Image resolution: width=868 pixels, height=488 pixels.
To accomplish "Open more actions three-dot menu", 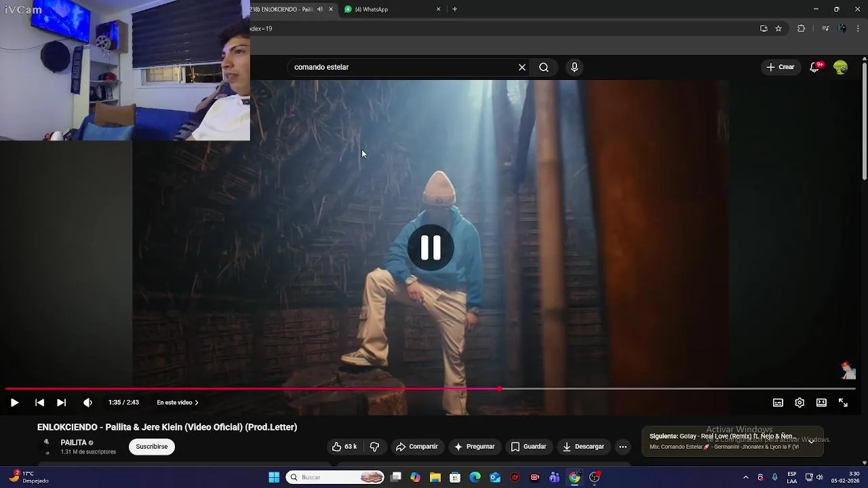I will [x=623, y=447].
